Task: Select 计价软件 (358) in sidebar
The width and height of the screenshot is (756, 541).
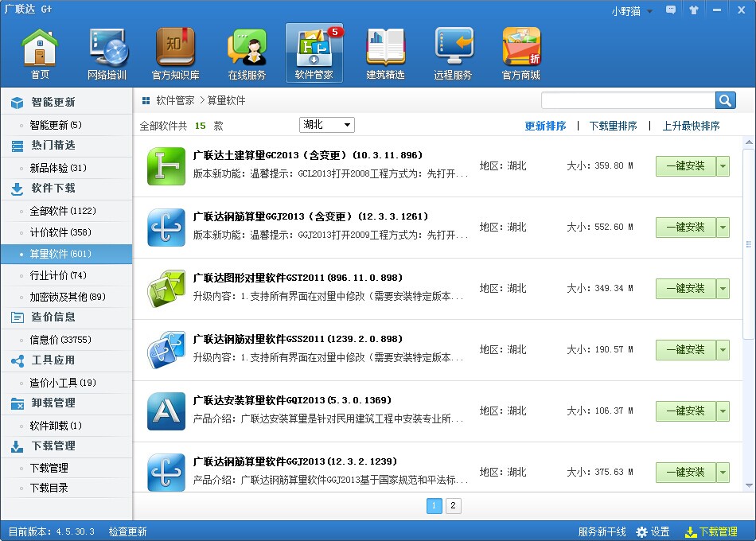Action: click(66, 232)
